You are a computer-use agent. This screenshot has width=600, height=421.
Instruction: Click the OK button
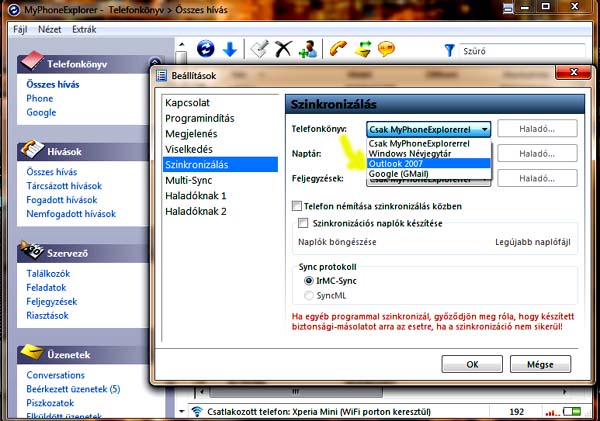[x=472, y=364]
